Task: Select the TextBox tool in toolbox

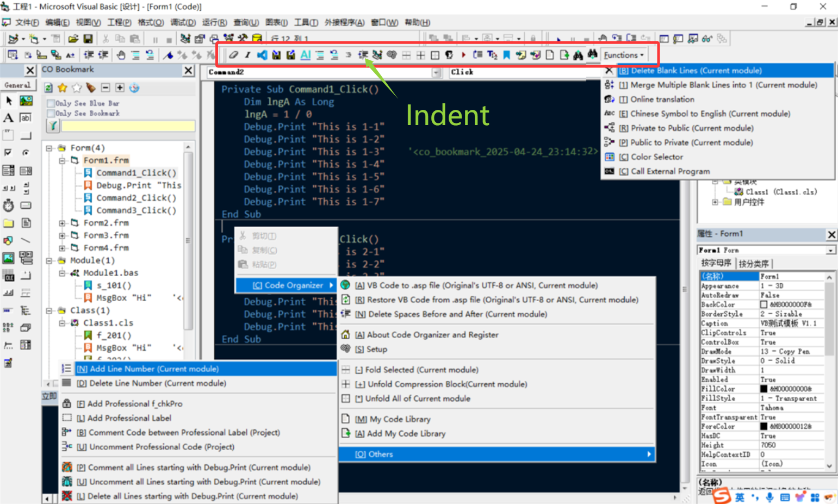Action: tap(26, 118)
